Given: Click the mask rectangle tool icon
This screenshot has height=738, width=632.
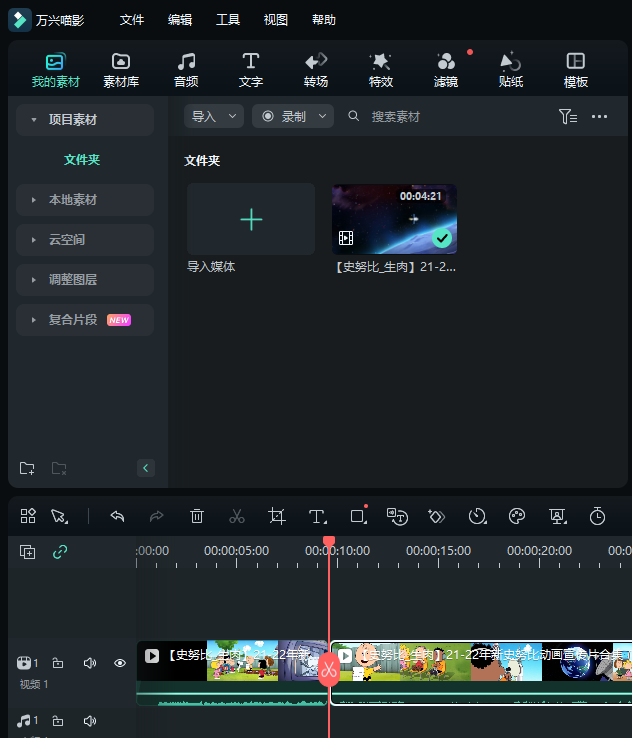Looking at the screenshot, I should point(358,516).
